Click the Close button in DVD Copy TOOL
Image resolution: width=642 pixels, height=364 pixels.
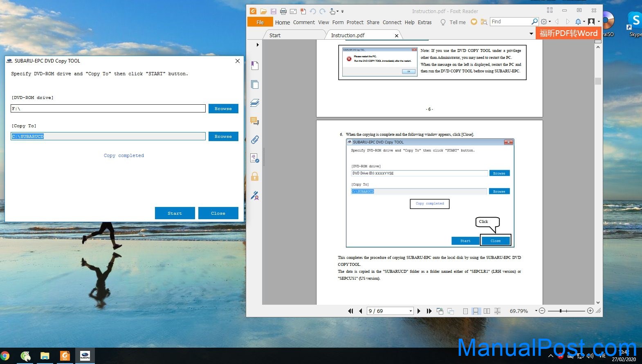(218, 213)
